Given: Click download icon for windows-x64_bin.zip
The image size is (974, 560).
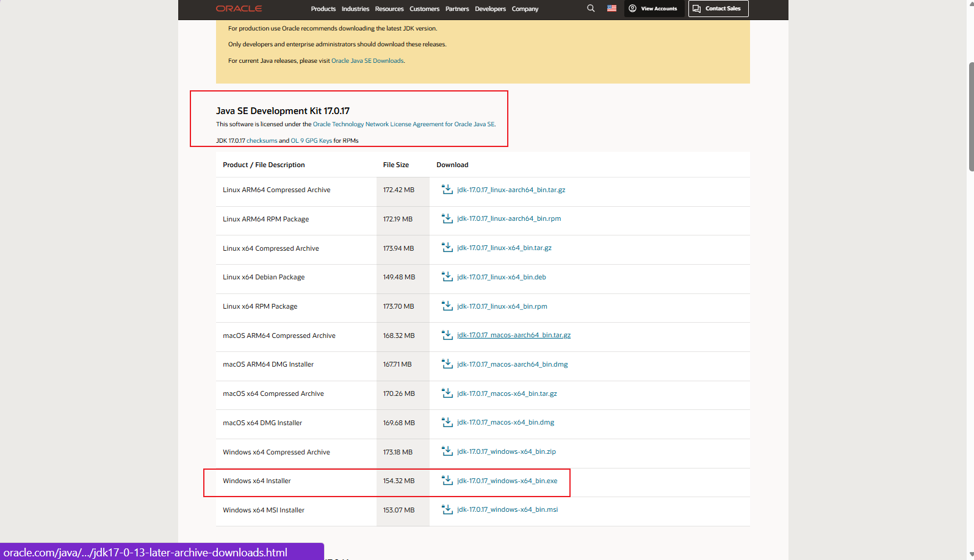Looking at the screenshot, I should pos(447,451).
